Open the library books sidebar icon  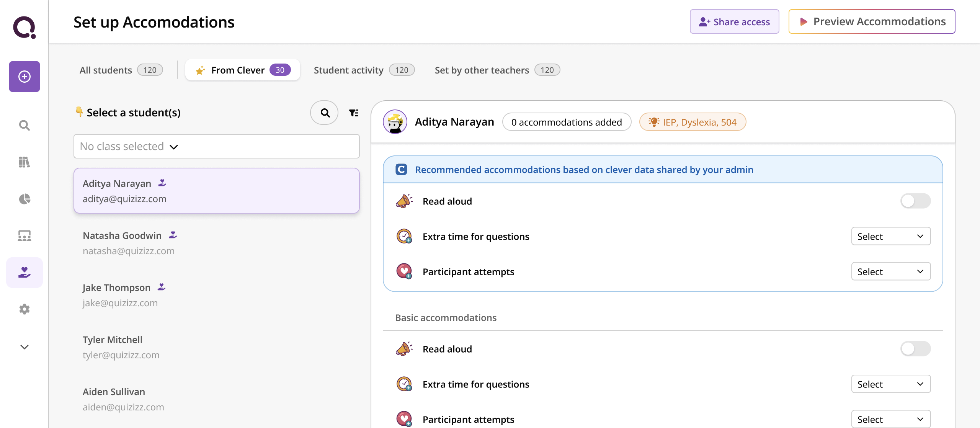click(24, 162)
